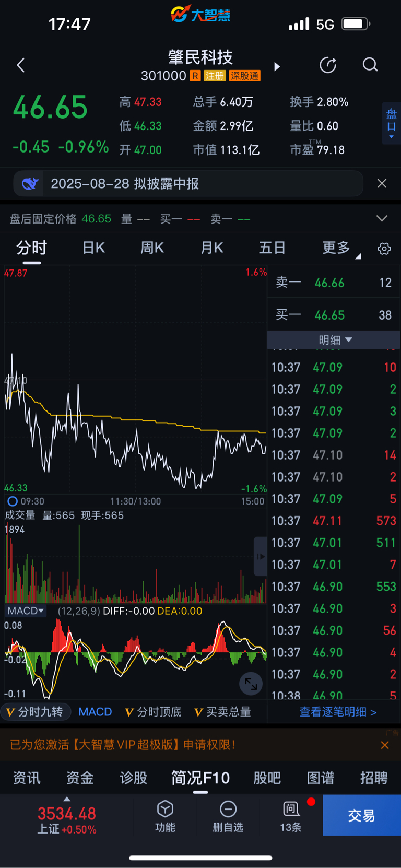Expand chart to fullscreen icon

(251, 684)
